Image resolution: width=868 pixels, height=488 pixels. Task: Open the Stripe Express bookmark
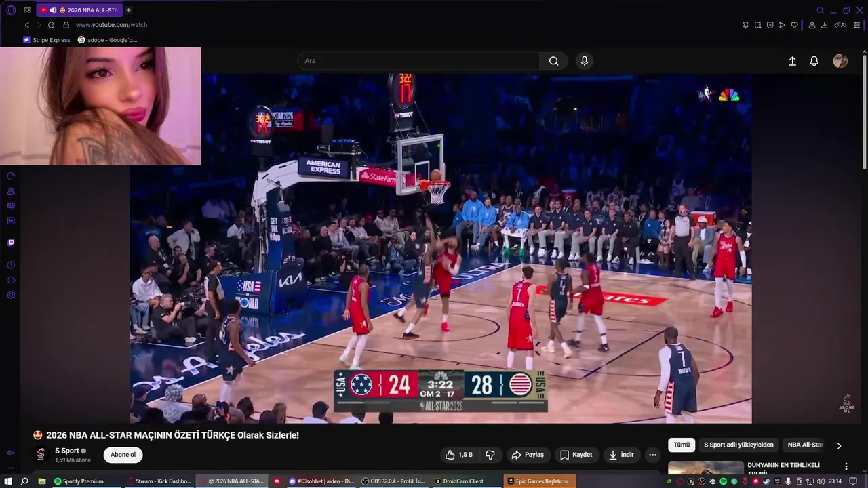click(x=47, y=40)
